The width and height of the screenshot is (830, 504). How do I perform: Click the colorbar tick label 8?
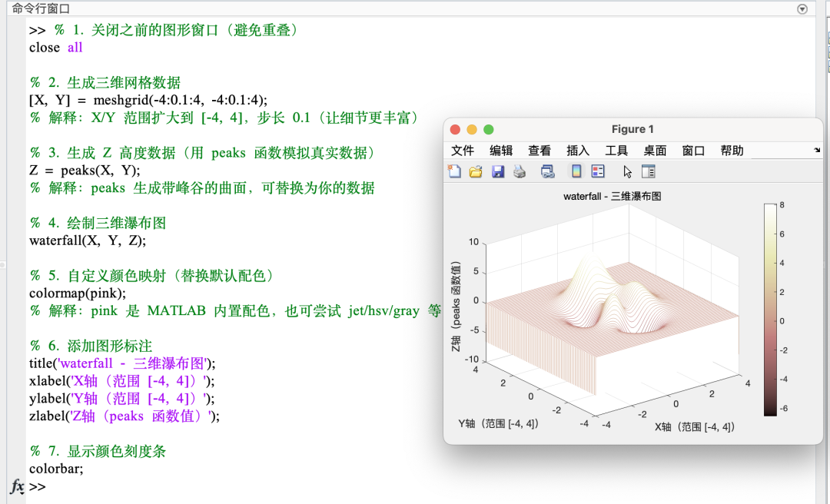(782, 205)
